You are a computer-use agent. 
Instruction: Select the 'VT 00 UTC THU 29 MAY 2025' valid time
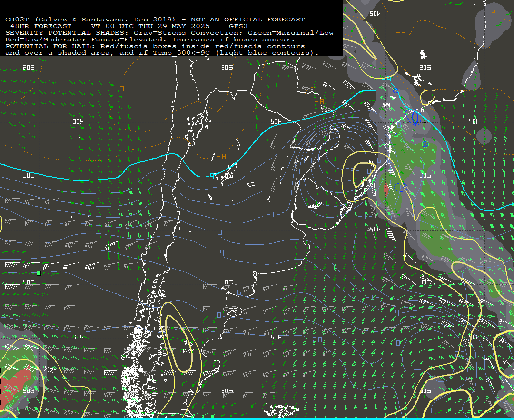150,26
